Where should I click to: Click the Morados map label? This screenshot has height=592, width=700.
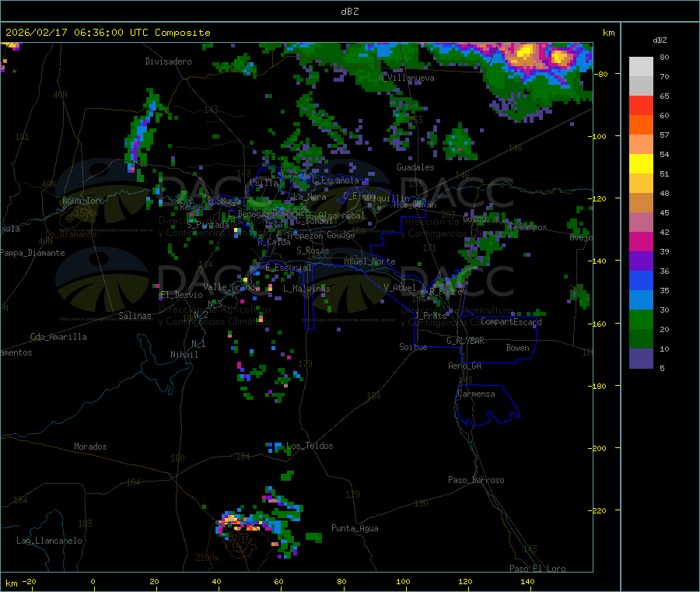90,447
